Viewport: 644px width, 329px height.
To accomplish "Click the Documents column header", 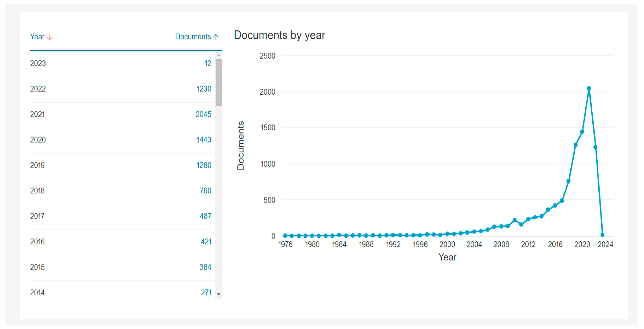I will [193, 37].
